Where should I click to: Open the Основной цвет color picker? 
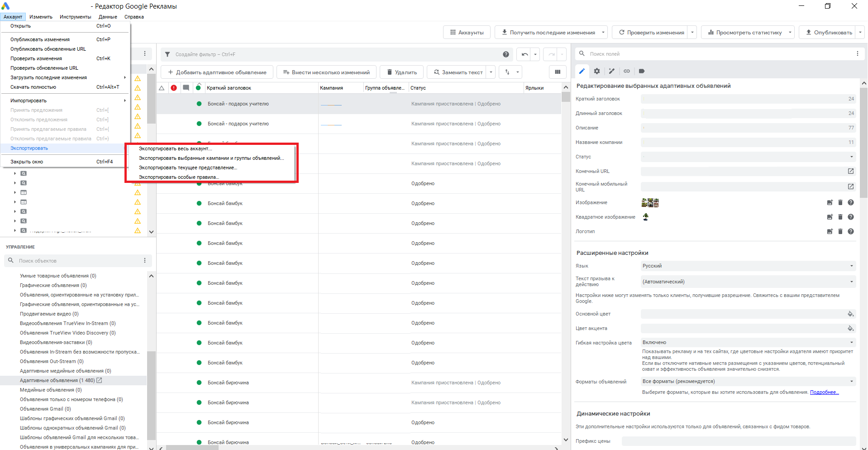[850, 314]
